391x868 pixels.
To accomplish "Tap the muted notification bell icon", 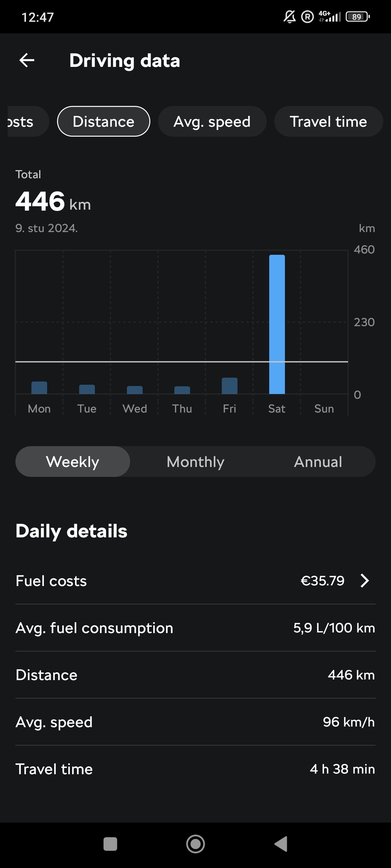I will [x=289, y=17].
